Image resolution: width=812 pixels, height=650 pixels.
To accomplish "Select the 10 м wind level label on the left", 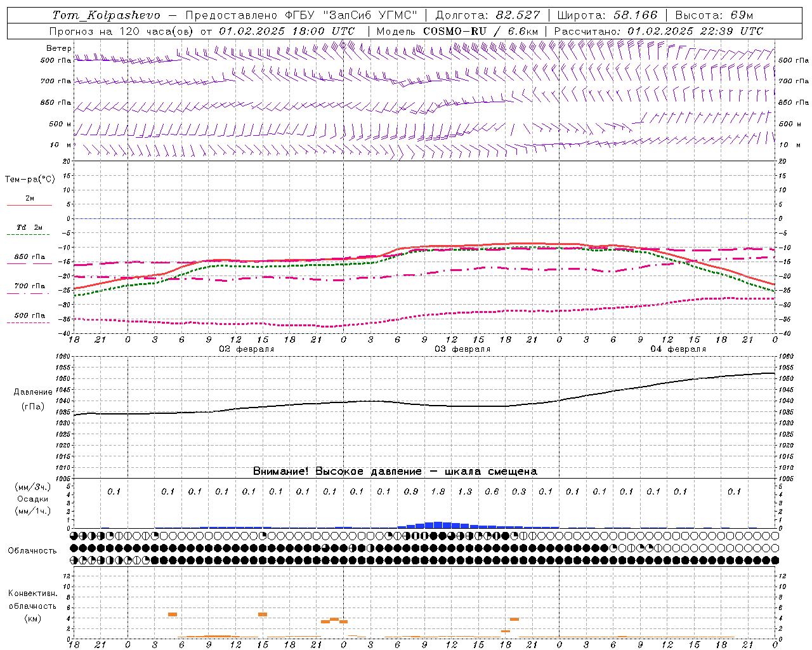I will [x=61, y=145].
